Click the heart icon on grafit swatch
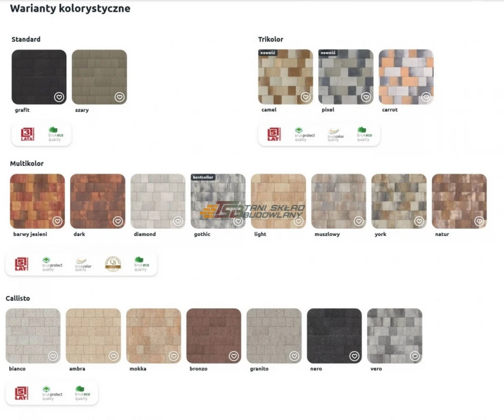This screenshot has height=420, width=504. pos(59,97)
